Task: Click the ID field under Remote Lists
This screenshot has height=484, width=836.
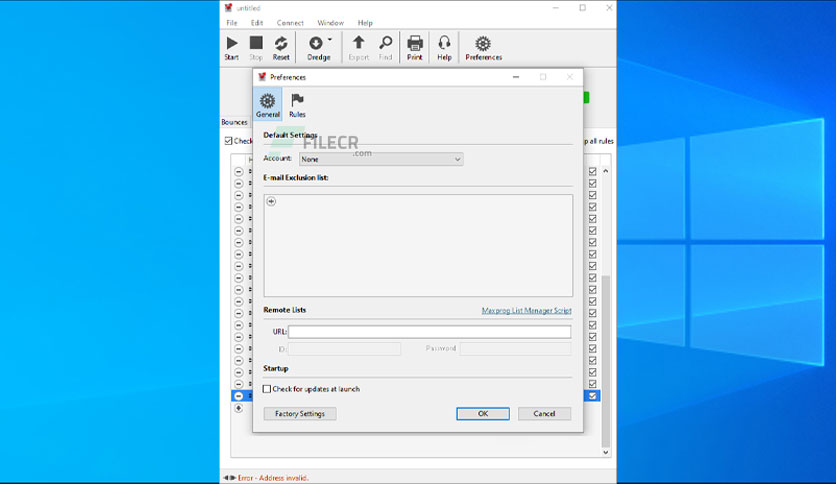Action: tap(344, 349)
